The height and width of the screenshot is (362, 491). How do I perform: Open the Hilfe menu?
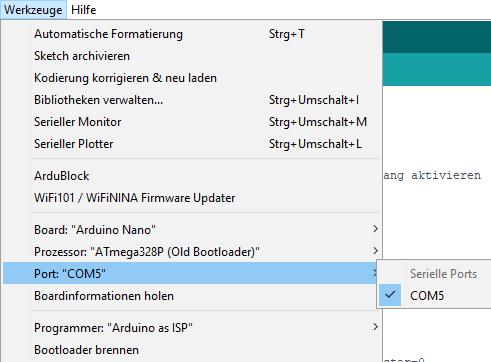(84, 10)
